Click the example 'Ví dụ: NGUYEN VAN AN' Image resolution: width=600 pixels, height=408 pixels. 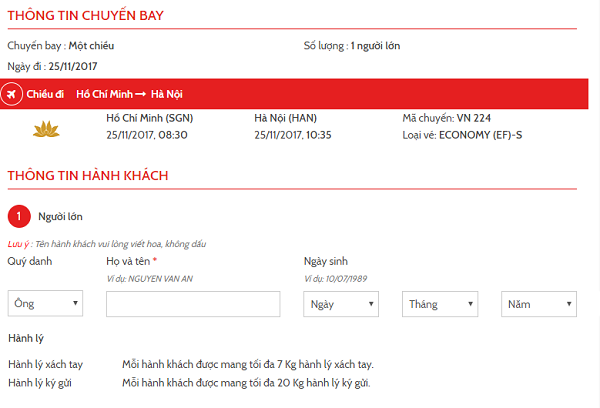pos(150,279)
